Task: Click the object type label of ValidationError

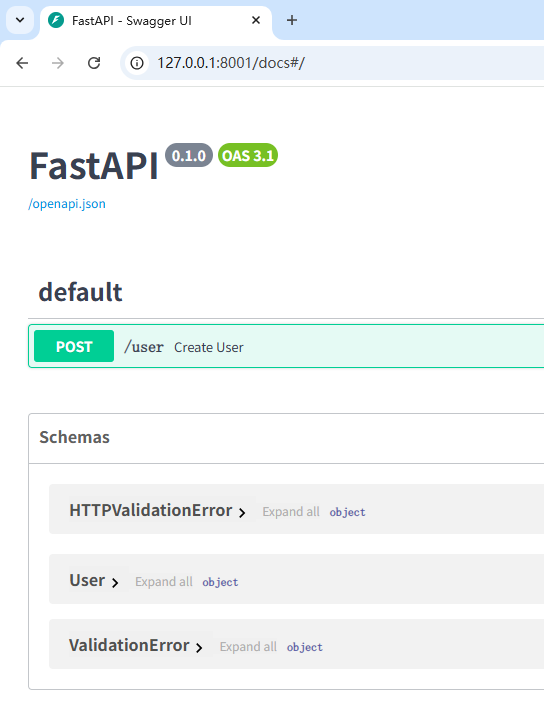Action: pos(305,647)
